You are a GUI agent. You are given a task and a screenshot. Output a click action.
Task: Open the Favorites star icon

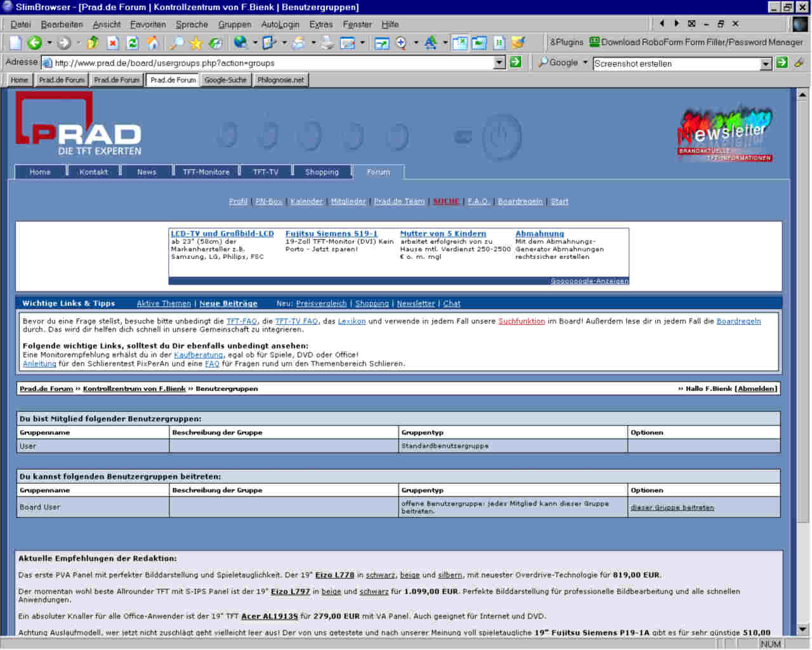[196, 43]
